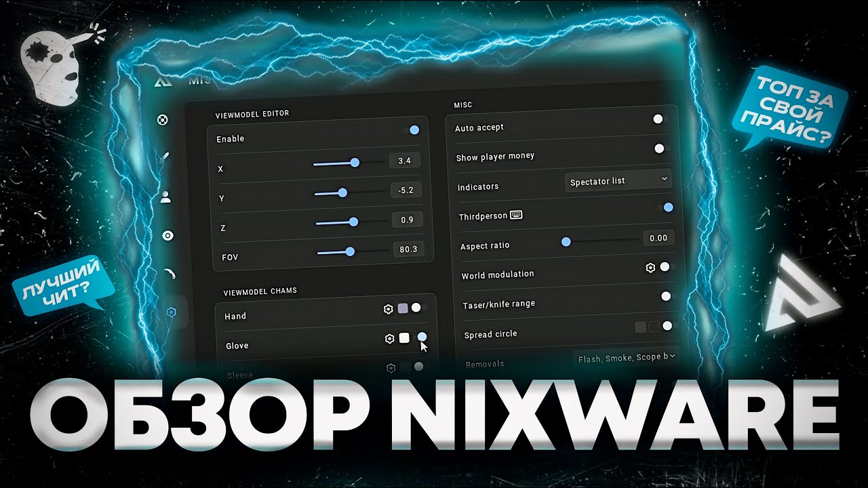Click the Nixware logo above the sidebar
This screenshot has height=488, width=868.
161,81
